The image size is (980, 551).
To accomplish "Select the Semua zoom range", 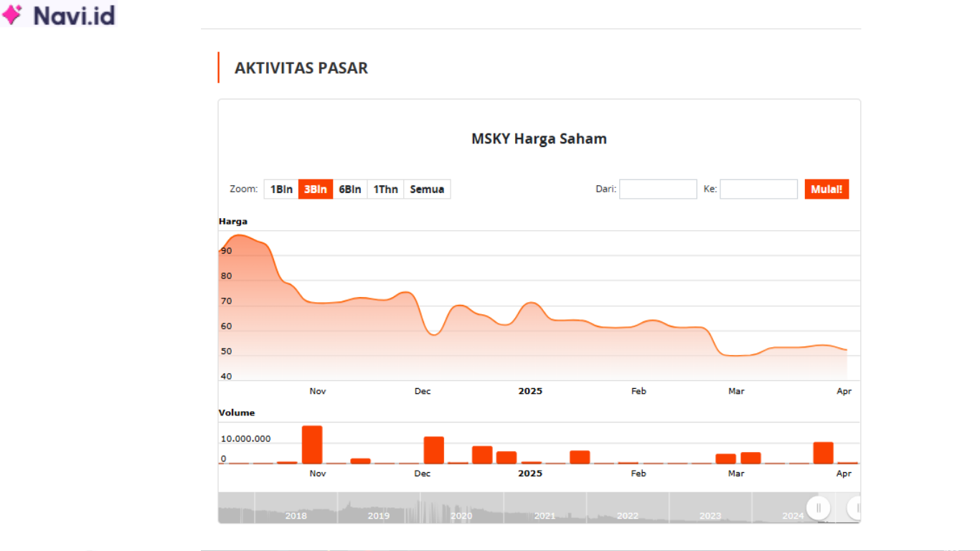I will pyautogui.click(x=427, y=189).
